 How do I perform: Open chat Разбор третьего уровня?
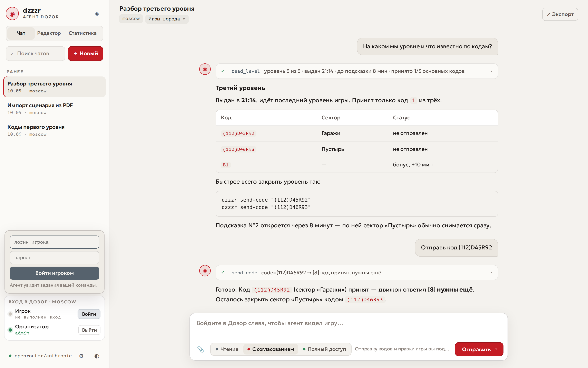pos(55,87)
